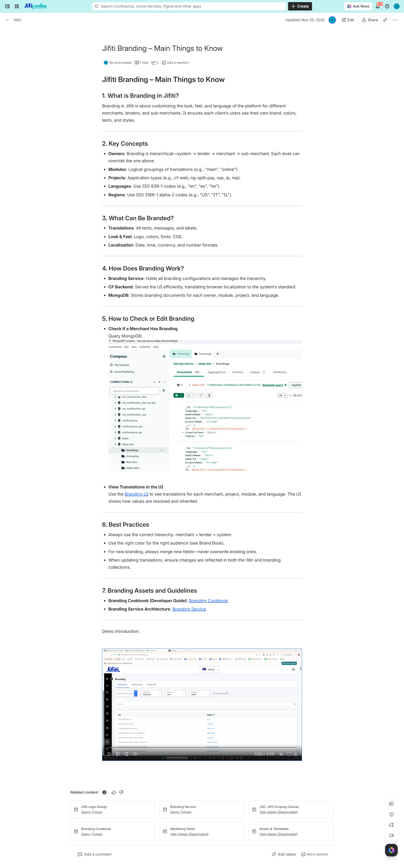Like the Related content suggestions
404x868 pixels.
(x=114, y=792)
